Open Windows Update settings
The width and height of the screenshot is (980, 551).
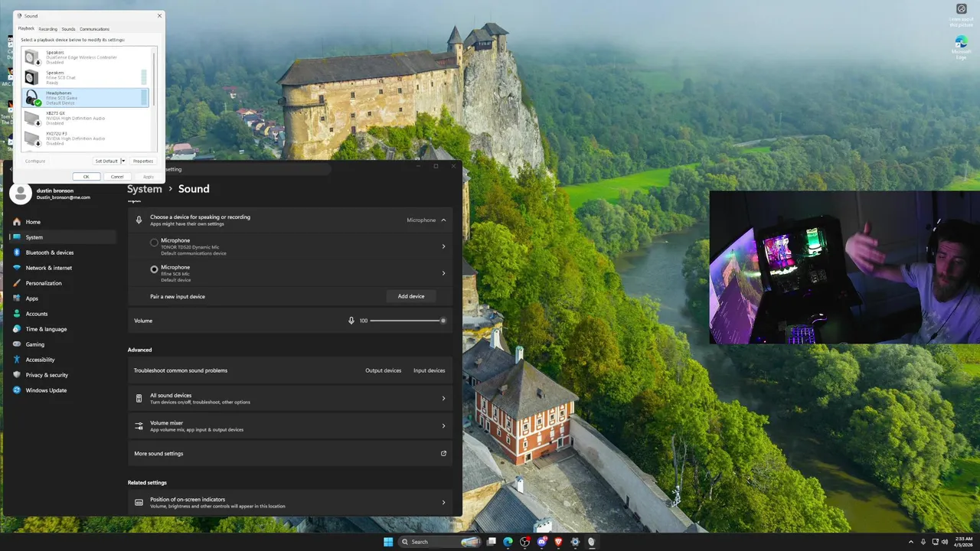[x=63, y=390]
